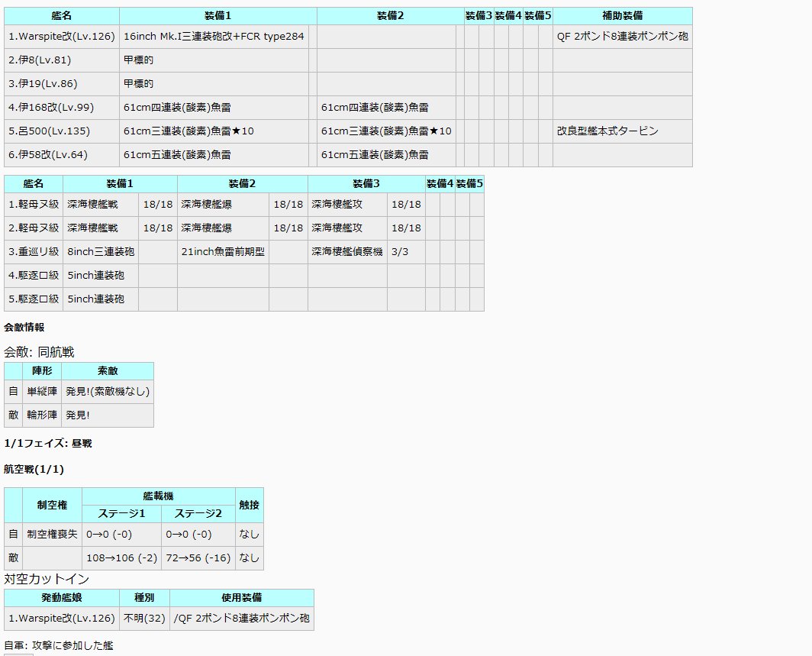Select the ship name '3.伊19(Lv.86)'
This screenshot has height=656, width=812.
pyautogui.click(x=62, y=84)
